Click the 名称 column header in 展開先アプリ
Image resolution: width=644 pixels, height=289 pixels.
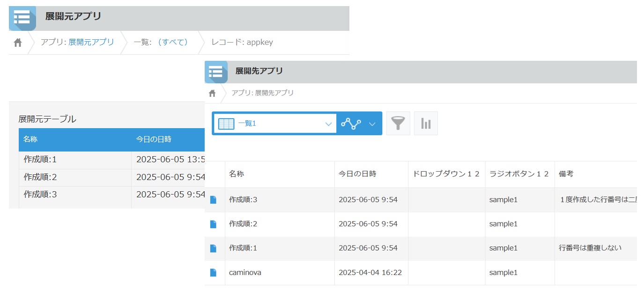point(237,174)
